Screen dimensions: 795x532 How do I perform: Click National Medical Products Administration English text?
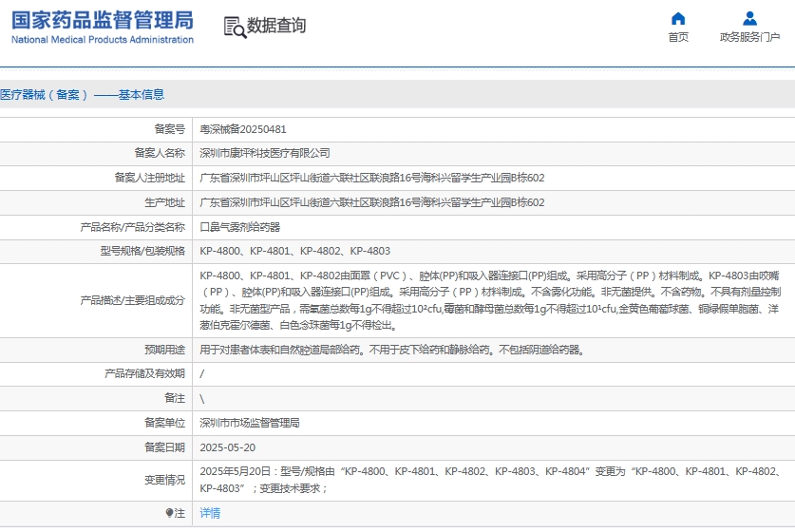(x=103, y=40)
